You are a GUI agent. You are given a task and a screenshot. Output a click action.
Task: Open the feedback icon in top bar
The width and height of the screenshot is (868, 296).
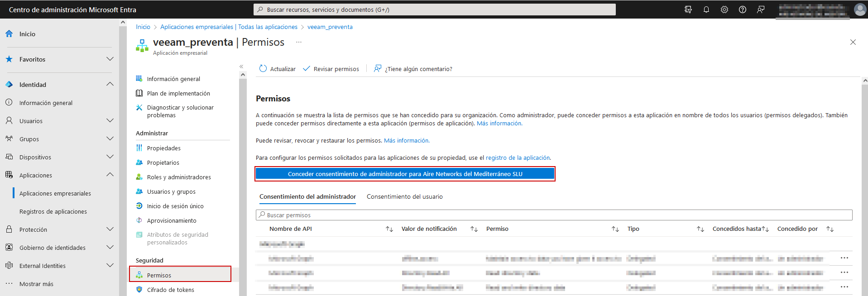(761, 10)
